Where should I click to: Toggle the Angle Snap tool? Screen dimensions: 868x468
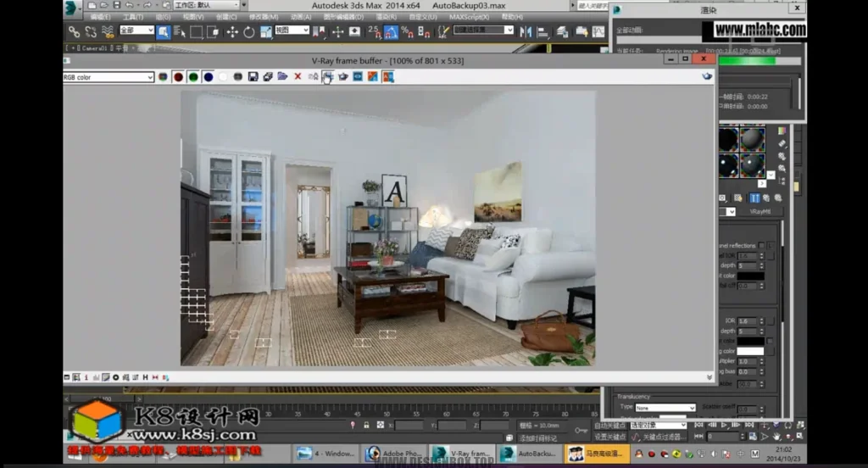(x=391, y=31)
